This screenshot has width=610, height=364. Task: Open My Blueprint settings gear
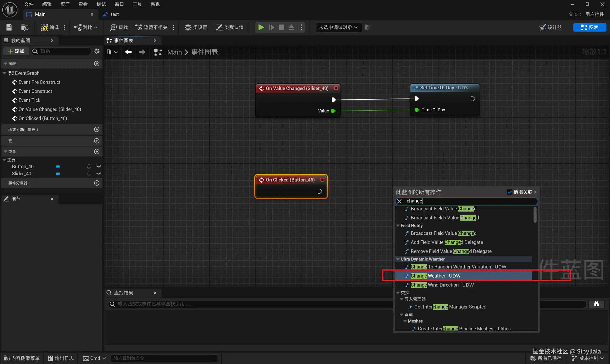tap(97, 51)
